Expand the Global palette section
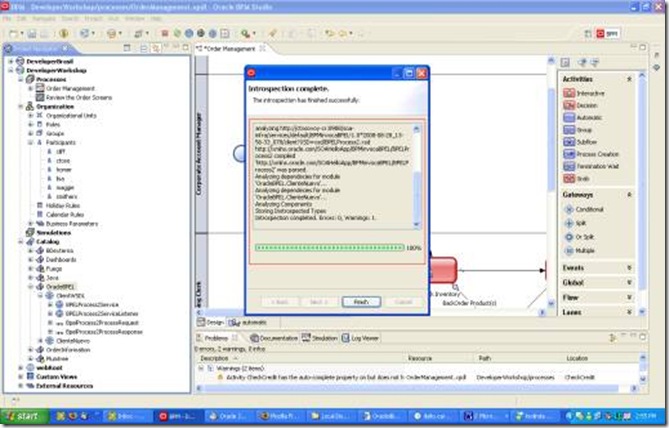 tap(629, 282)
